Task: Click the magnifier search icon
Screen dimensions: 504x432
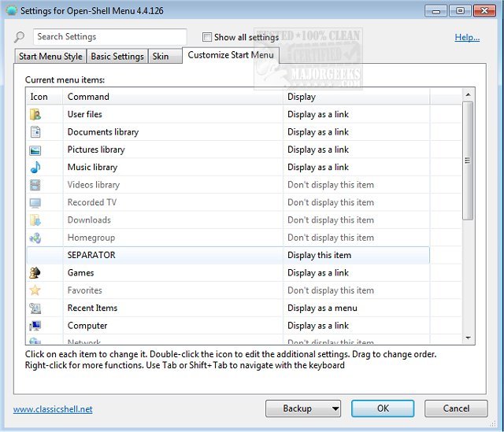Action: click(x=19, y=37)
